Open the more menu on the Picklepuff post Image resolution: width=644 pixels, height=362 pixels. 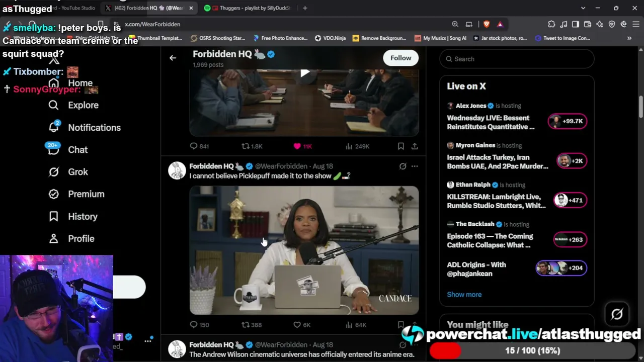[415, 166]
